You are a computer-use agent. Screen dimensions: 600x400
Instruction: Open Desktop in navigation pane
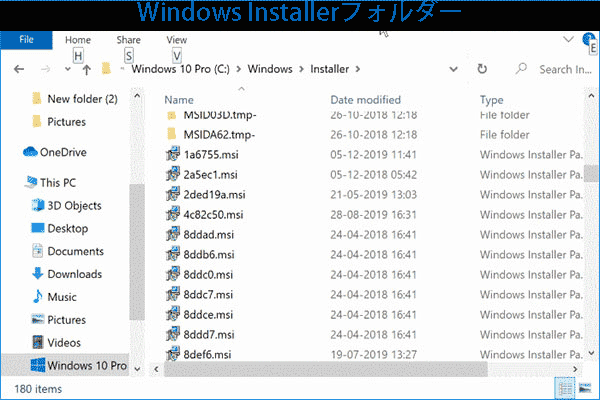click(x=68, y=229)
